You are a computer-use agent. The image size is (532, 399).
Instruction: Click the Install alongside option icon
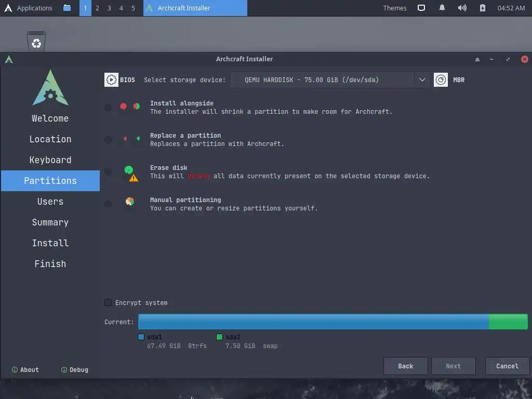[130, 107]
